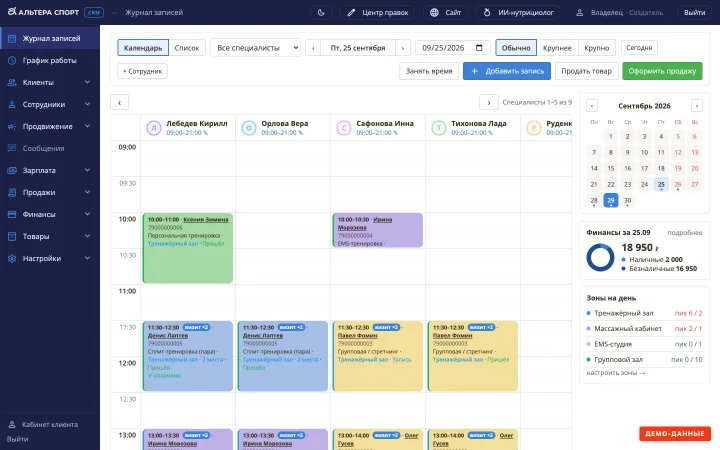Click finance donut chart
The width and height of the screenshot is (720, 450).
600,257
